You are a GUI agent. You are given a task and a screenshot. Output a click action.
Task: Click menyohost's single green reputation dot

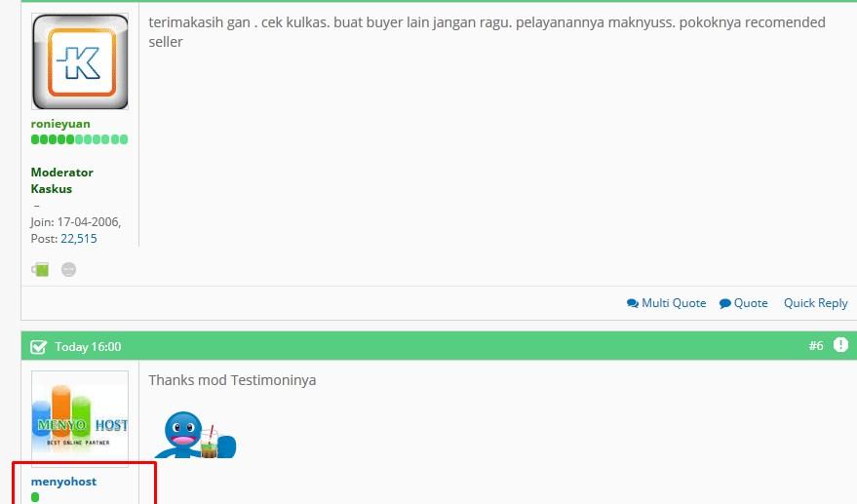(x=35, y=497)
